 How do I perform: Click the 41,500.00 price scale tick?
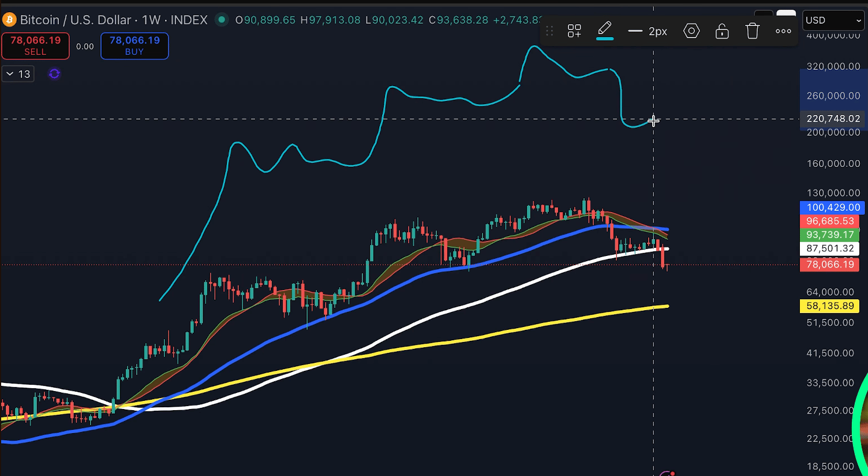tap(830, 353)
